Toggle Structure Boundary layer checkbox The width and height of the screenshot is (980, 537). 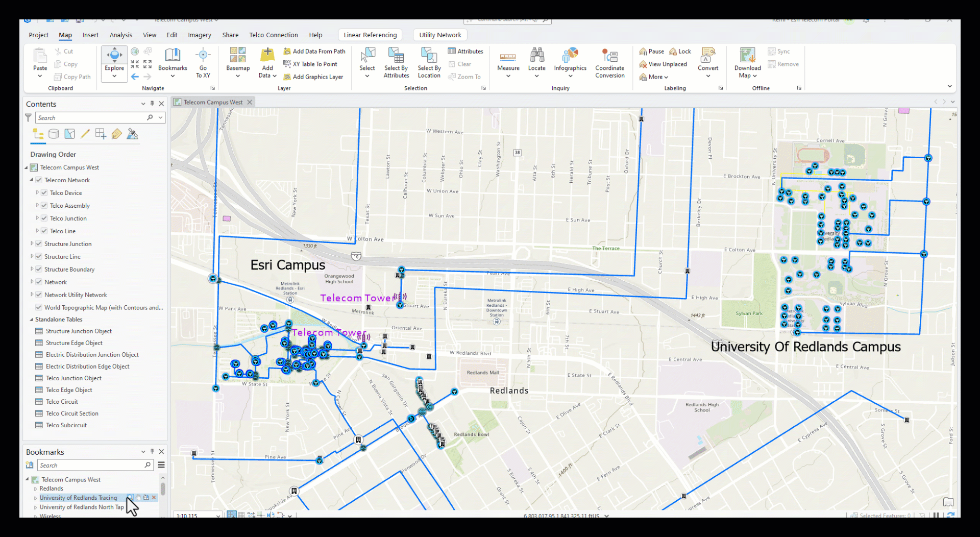pos(39,270)
